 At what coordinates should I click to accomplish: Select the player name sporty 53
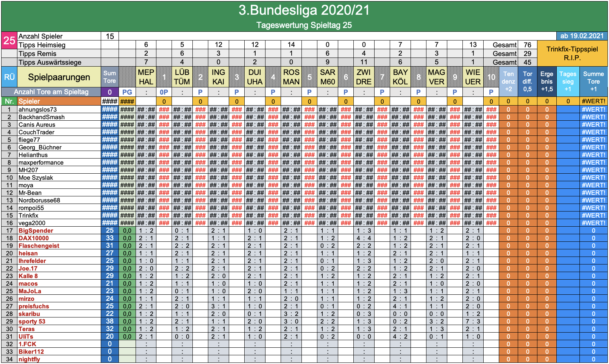[x=32, y=321]
